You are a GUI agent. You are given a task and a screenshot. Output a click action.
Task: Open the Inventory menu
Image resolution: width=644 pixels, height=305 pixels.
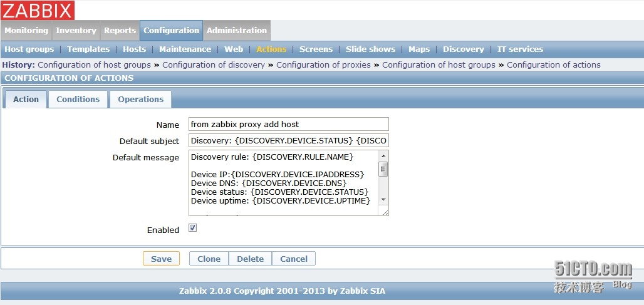(76, 31)
